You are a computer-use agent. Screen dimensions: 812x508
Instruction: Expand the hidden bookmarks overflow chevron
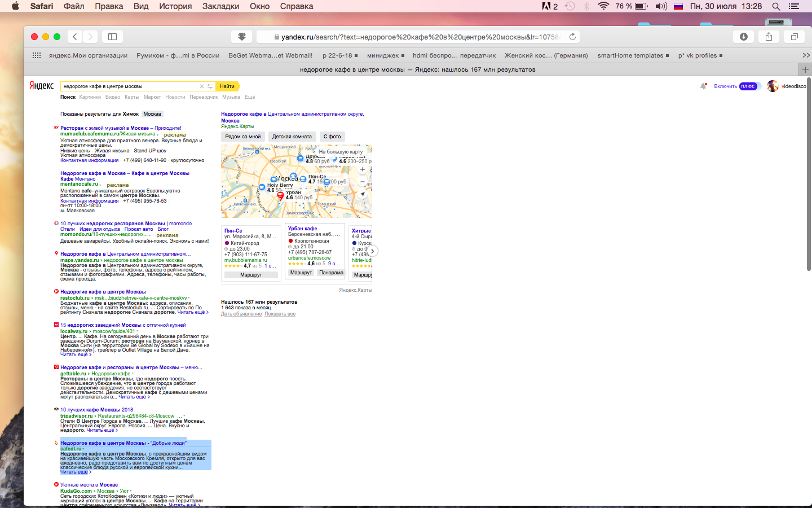click(x=806, y=55)
